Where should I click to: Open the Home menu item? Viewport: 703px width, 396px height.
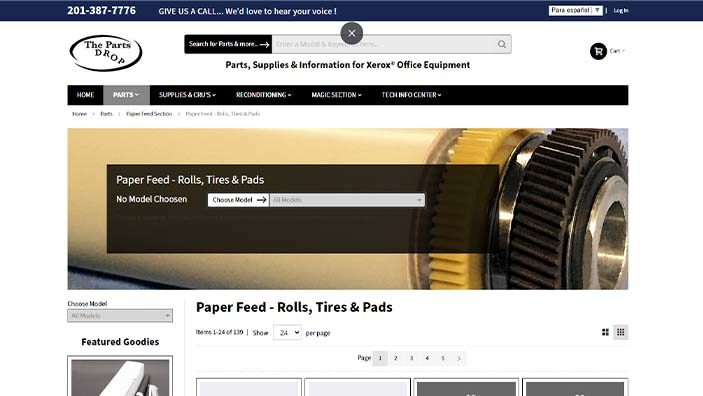tap(85, 95)
